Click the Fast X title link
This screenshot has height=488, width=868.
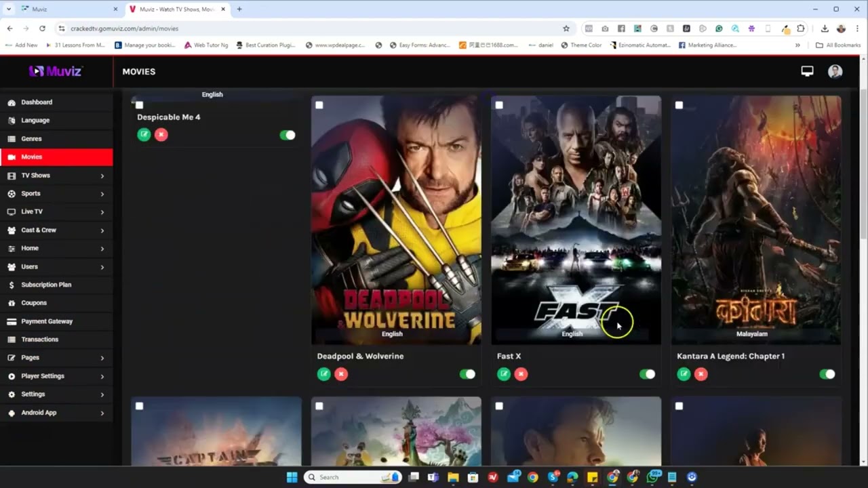[x=509, y=356]
